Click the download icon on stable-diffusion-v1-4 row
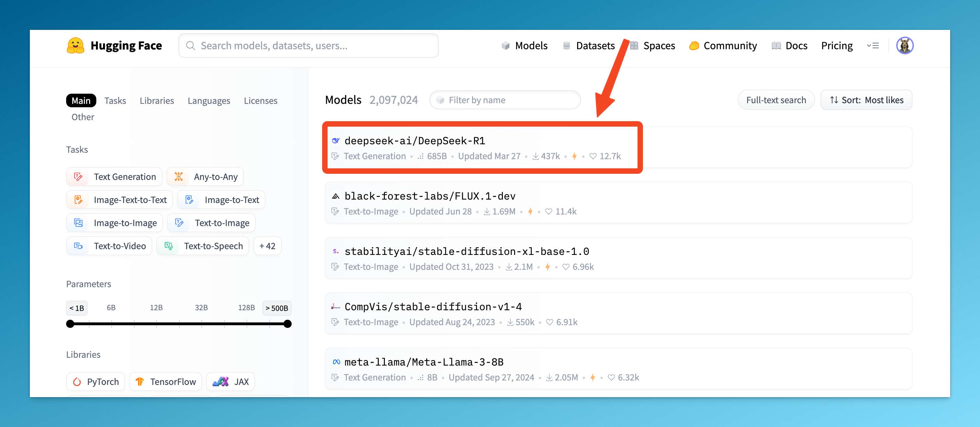The height and width of the screenshot is (427, 980). [x=510, y=322]
